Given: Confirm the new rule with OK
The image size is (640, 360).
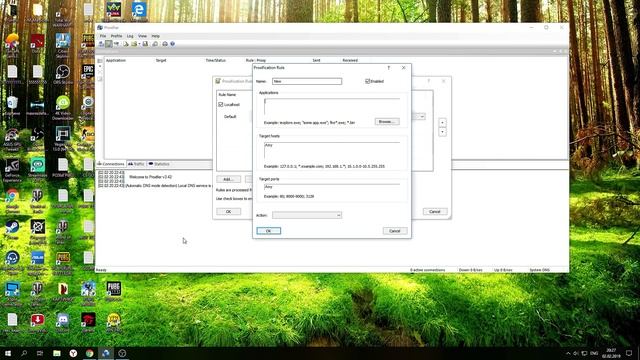Looking at the screenshot, I should 269,231.
